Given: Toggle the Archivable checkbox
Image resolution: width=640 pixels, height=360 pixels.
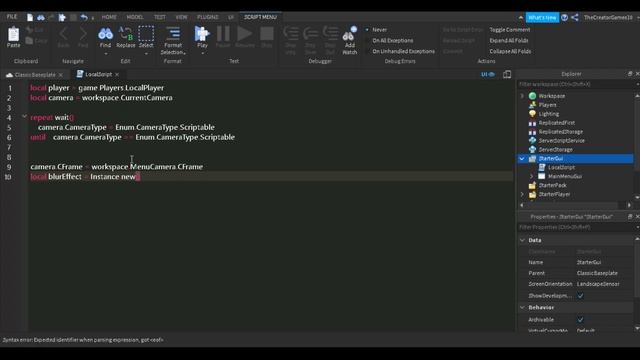Looking at the screenshot, I should coord(580,320).
